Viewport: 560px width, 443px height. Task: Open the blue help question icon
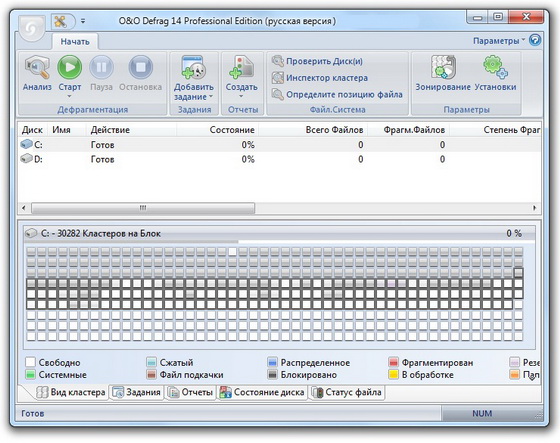(x=535, y=40)
